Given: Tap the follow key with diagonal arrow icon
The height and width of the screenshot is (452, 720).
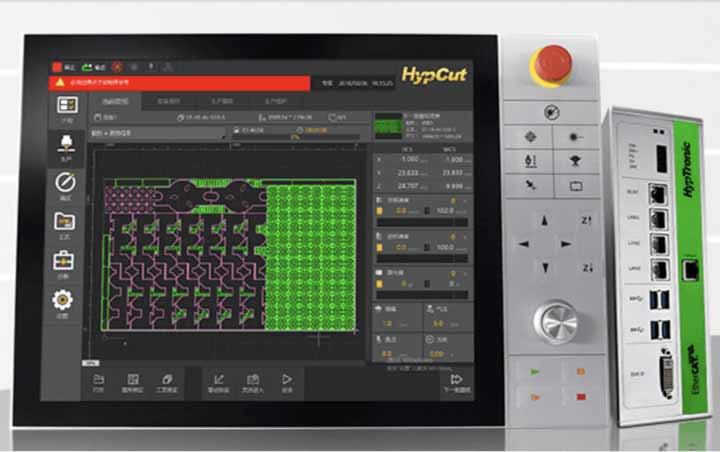Looking at the screenshot, I should click(x=531, y=185).
